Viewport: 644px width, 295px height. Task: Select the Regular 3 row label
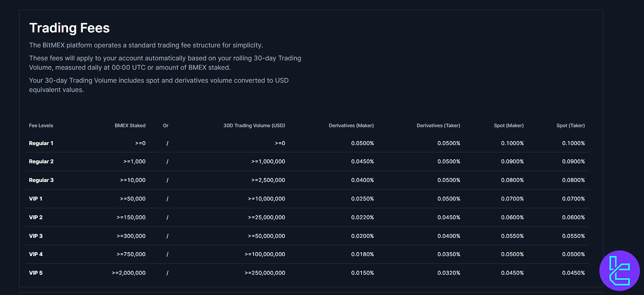41,180
